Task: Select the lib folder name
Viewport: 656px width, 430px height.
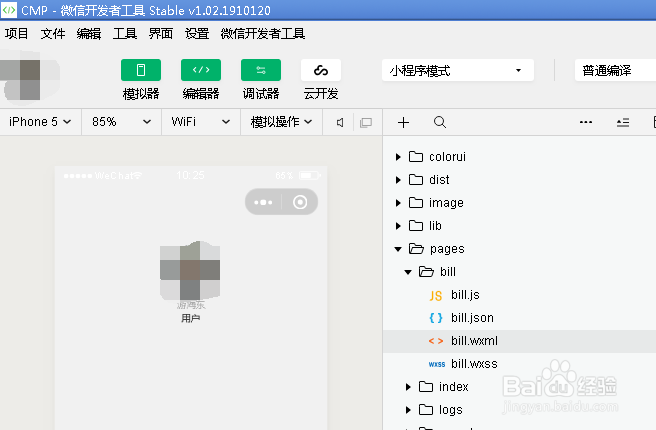Action: click(436, 226)
